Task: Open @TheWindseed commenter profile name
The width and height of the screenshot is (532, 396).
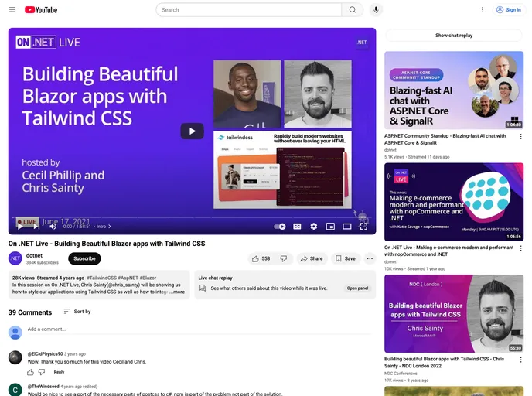Action: (x=43, y=387)
